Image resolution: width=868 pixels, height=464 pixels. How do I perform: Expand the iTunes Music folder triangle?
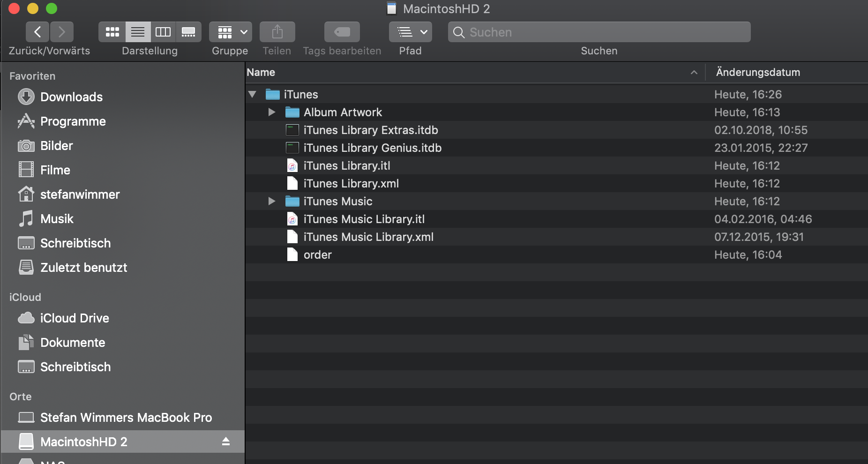pos(271,201)
